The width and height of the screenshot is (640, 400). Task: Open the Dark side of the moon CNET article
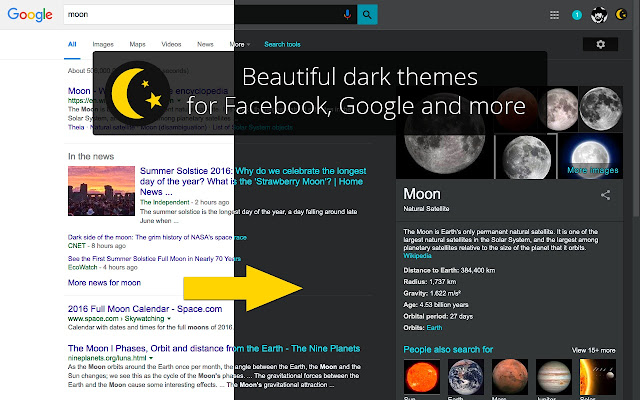click(x=157, y=237)
